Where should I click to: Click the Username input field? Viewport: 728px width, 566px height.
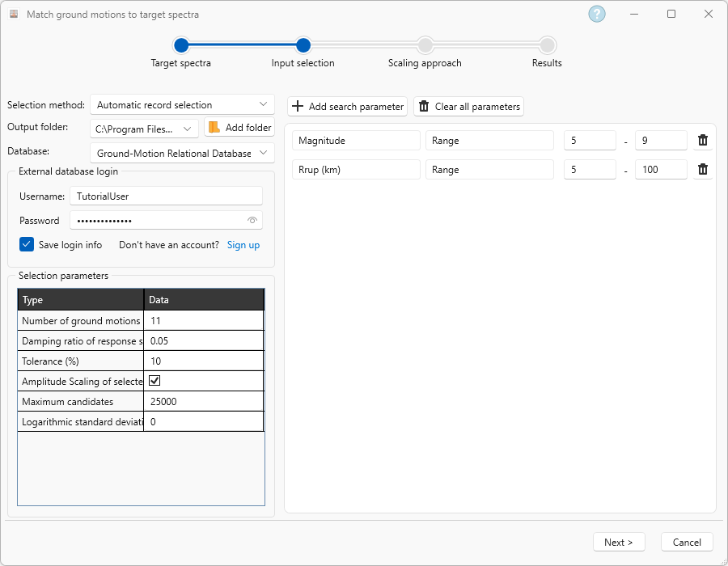166,196
